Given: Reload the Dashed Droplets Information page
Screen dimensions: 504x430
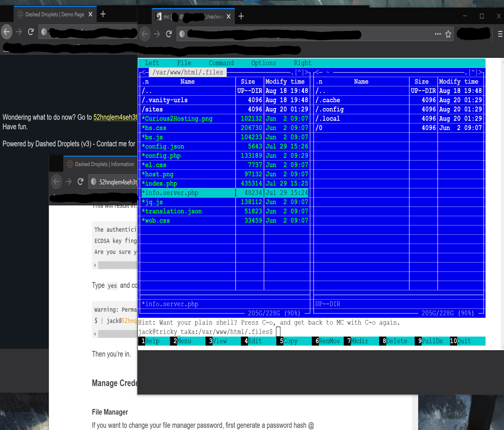Looking at the screenshot, I should tap(80, 182).
